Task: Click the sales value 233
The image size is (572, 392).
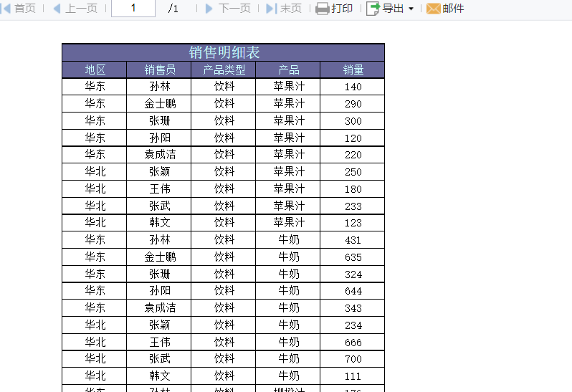Action: (353, 206)
